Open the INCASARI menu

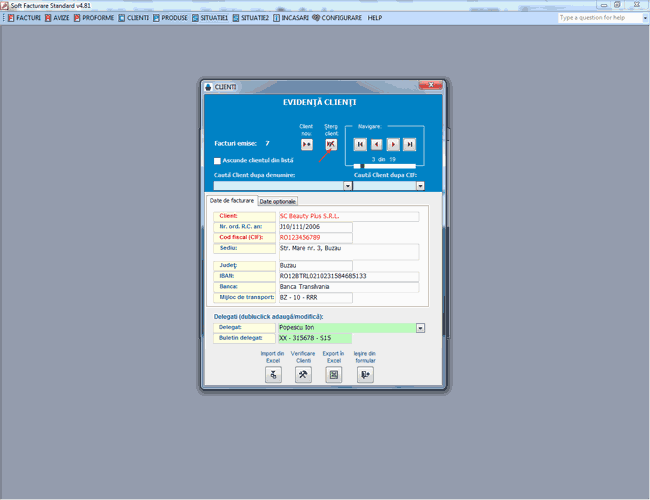point(291,18)
